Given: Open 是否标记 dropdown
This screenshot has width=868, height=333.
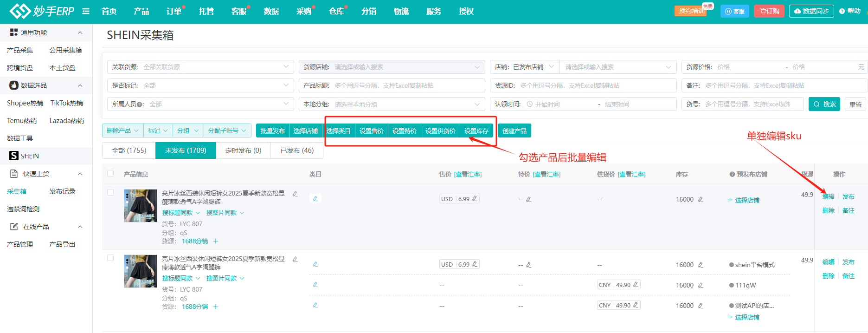Looking at the screenshot, I should [x=200, y=85].
